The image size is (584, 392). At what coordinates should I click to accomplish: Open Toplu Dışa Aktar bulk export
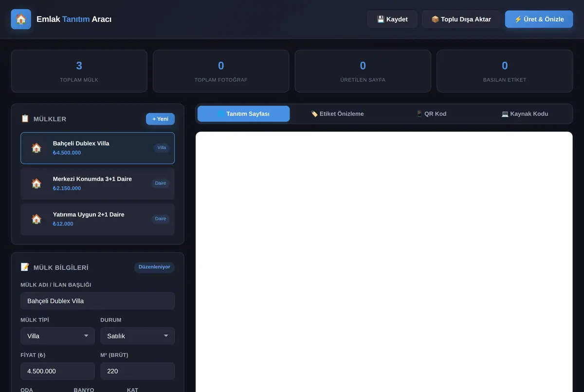[461, 19]
